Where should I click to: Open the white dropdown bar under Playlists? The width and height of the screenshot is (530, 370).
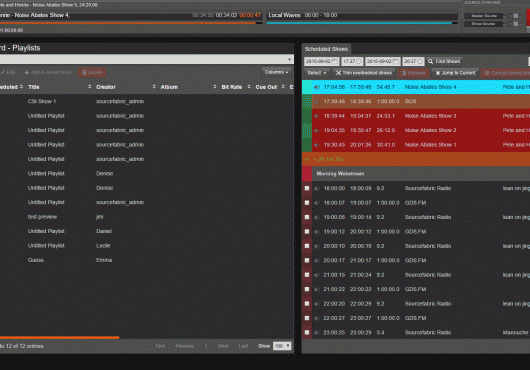click(x=147, y=59)
